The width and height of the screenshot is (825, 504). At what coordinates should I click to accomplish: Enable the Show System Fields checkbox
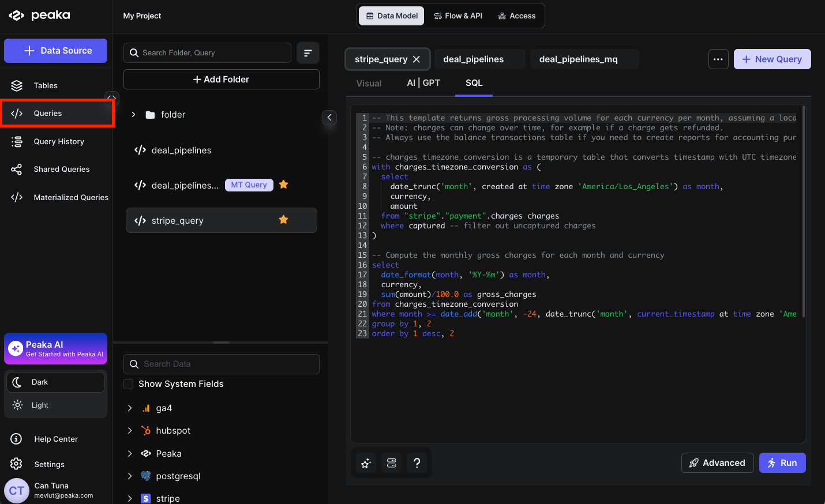129,384
